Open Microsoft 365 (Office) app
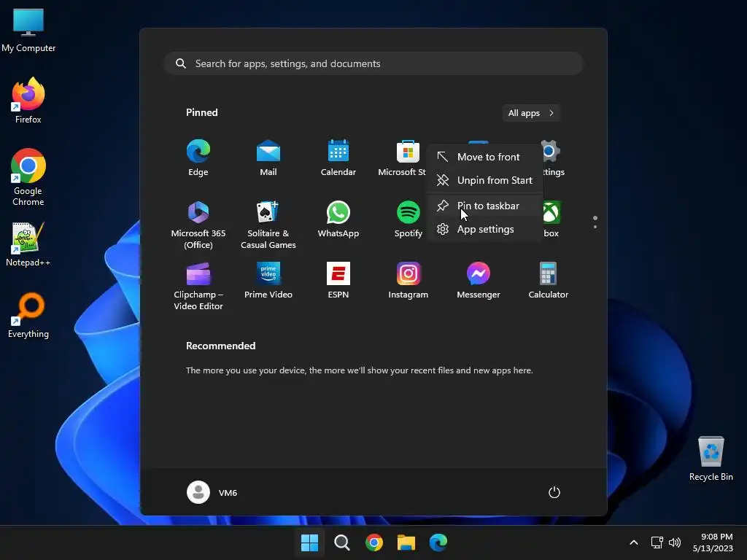Viewport: 747px width, 560px height. point(198,225)
